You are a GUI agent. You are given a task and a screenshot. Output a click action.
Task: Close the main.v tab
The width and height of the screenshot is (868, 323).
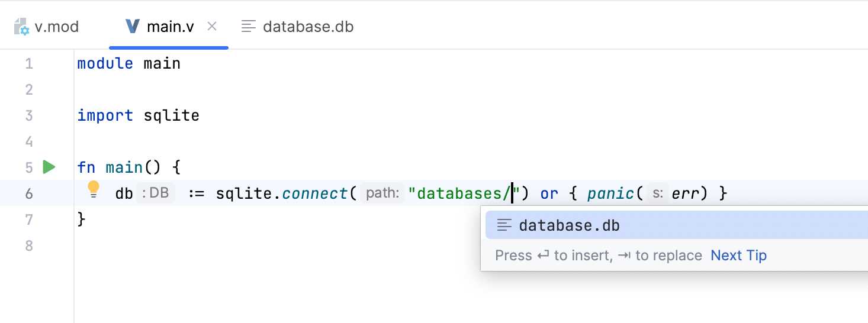point(212,27)
